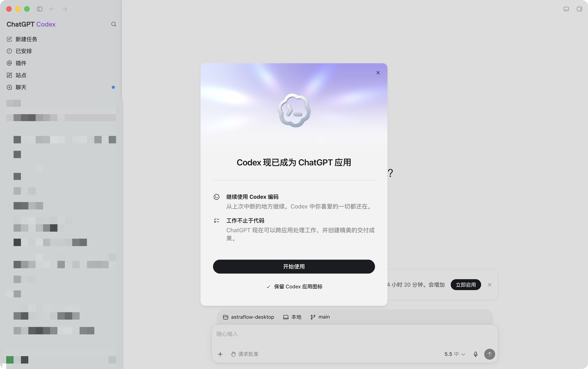Open the main branch selector
The width and height of the screenshot is (588, 369).
(x=320, y=317)
